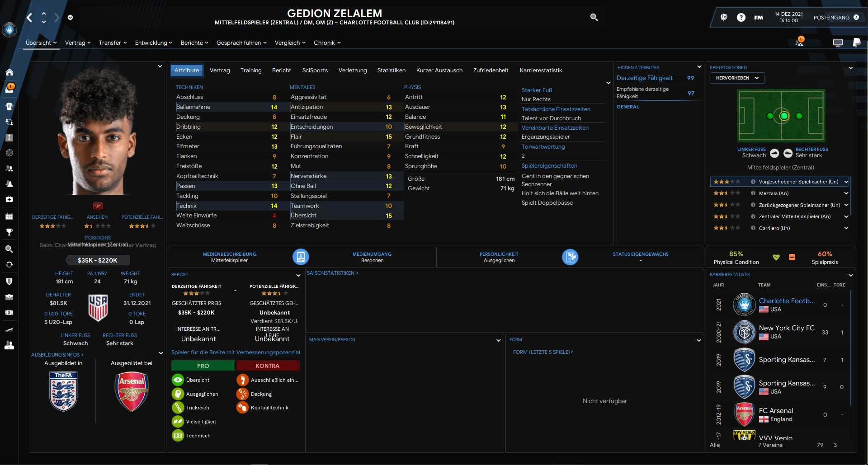Image resolution: width=868 pixels, height=465 pixels.
Task: Open the trophy competitions icon in the sidebar
Action: tap(9, 232)
